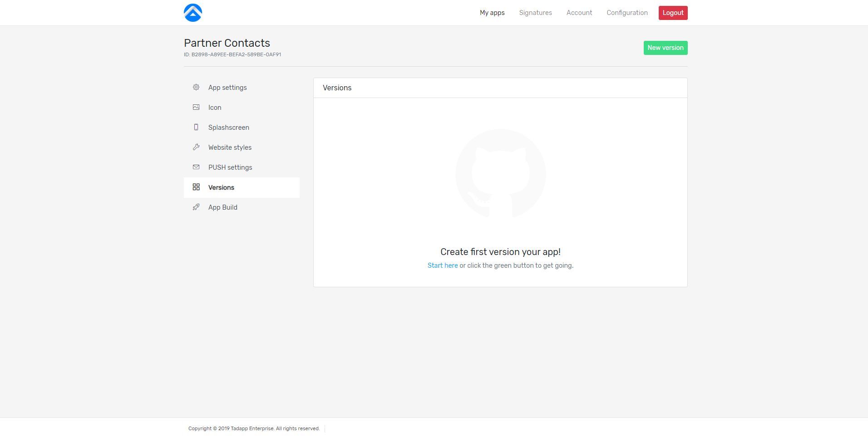This screenshot has width=868, height=437.
Task: Click the phone icon beside Splashscreen
Action: [196, 127]
